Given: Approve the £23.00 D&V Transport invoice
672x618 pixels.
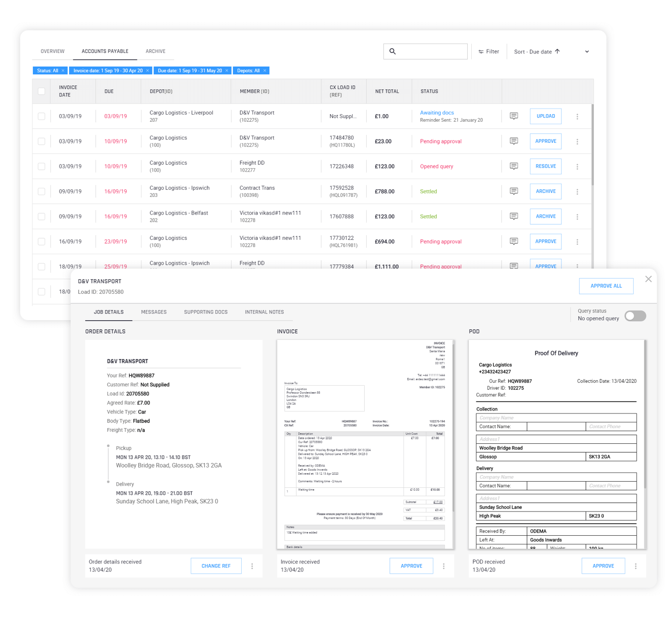Looking at the screenshot, I should 545,141.
